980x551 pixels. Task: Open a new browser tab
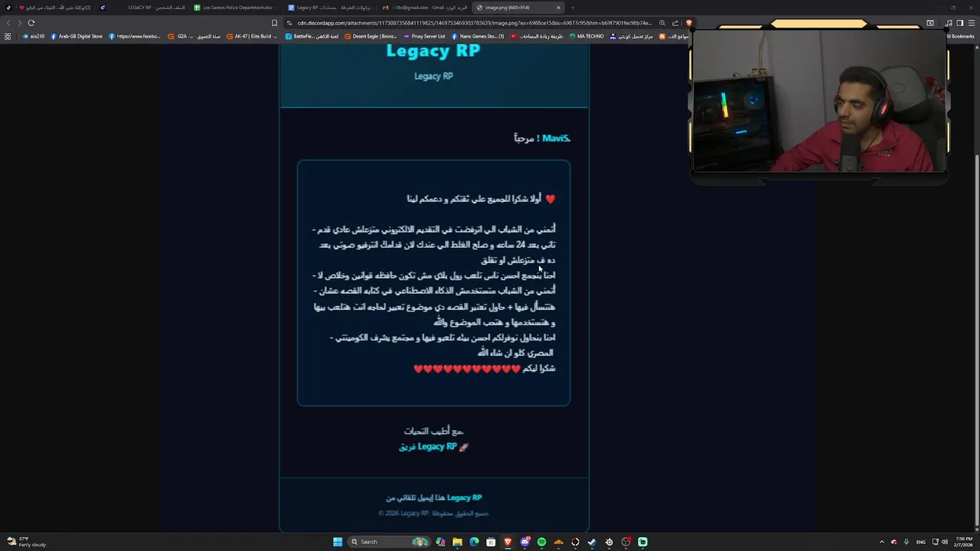tap(573, 8)
